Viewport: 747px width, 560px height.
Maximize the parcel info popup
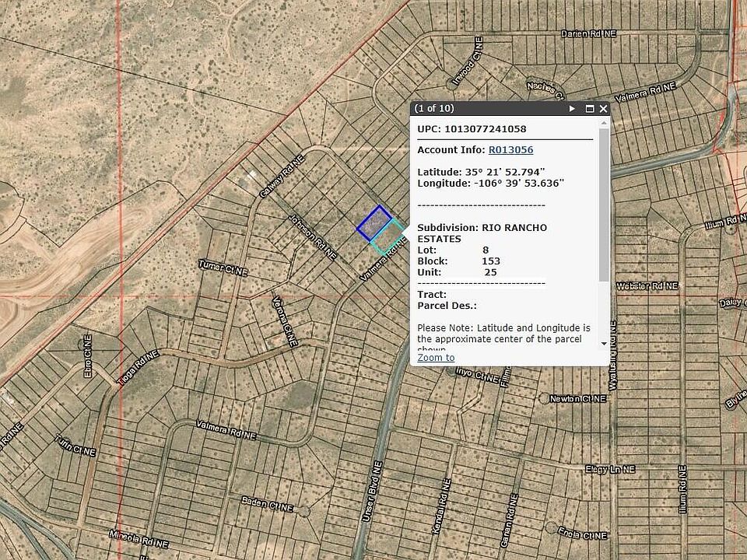tap(590, 109)
